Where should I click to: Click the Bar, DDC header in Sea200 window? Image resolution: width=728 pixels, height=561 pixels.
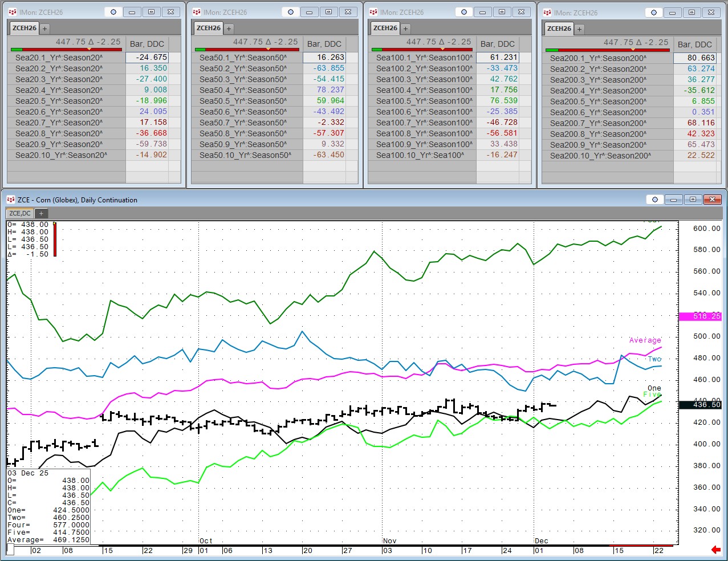coord(694,44)
